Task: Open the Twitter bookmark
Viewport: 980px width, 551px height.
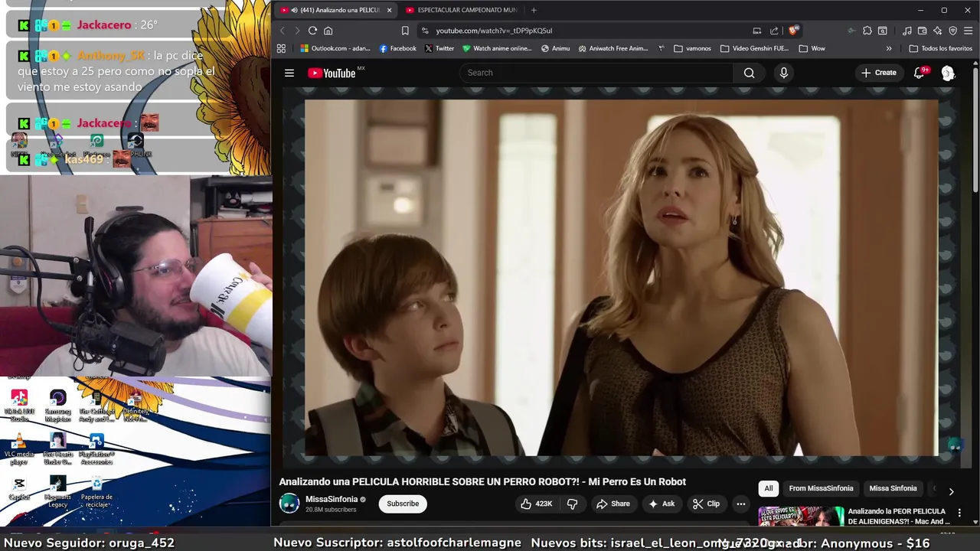Action: [x=439, y=48]
